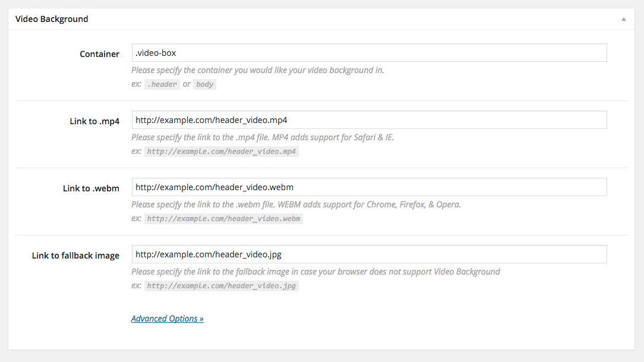Click the Link to .mp4 label
The image size is (644, 362).
pos(94,121)
